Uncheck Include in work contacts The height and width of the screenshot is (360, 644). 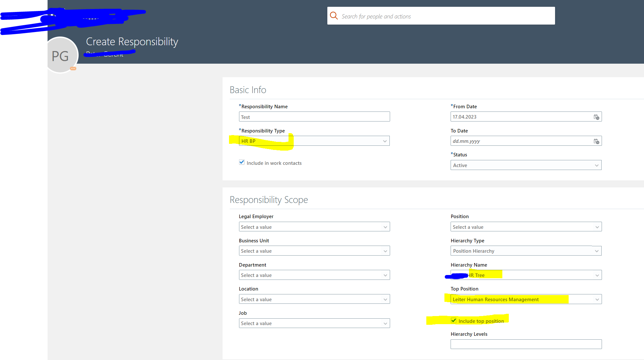click(x=242, y=162)
